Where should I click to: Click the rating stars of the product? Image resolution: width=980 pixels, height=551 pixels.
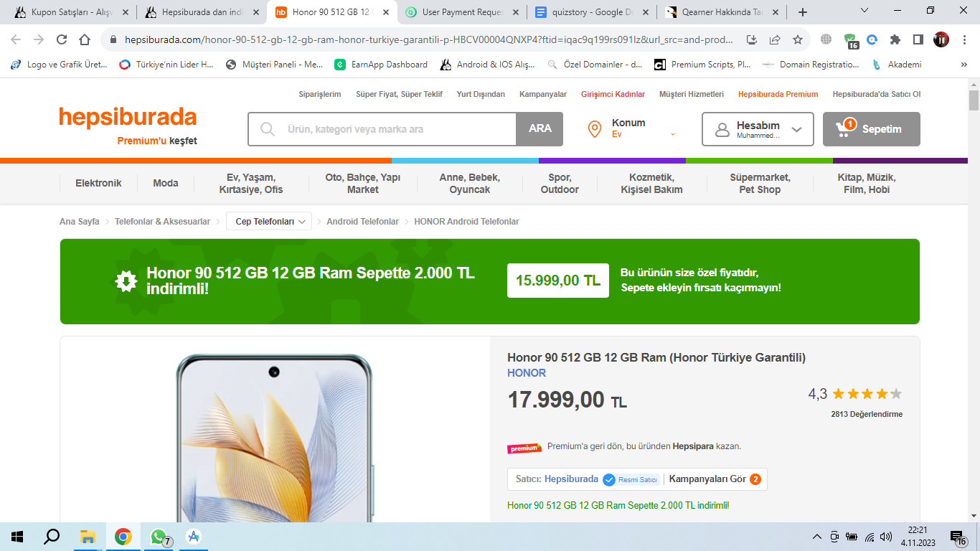(x=867, y=394)
